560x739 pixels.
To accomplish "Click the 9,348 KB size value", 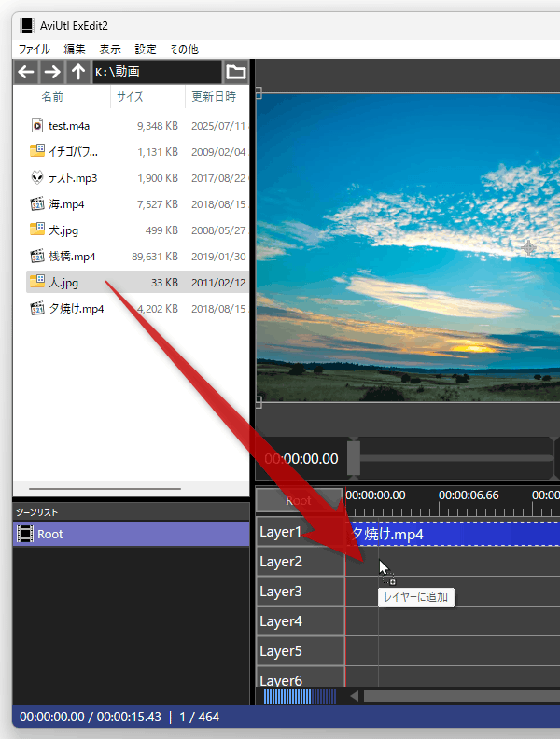I will tap(158, 126).
